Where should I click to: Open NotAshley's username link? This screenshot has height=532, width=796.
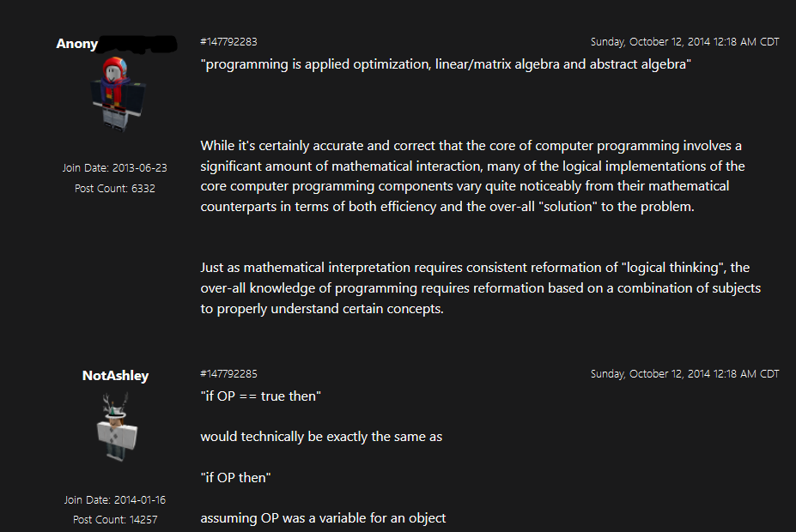click(115, 376)
